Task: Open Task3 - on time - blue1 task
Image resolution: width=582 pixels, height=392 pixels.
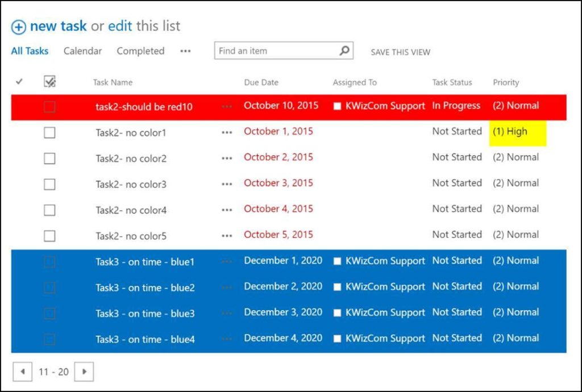Action: (x=145, y=262)
